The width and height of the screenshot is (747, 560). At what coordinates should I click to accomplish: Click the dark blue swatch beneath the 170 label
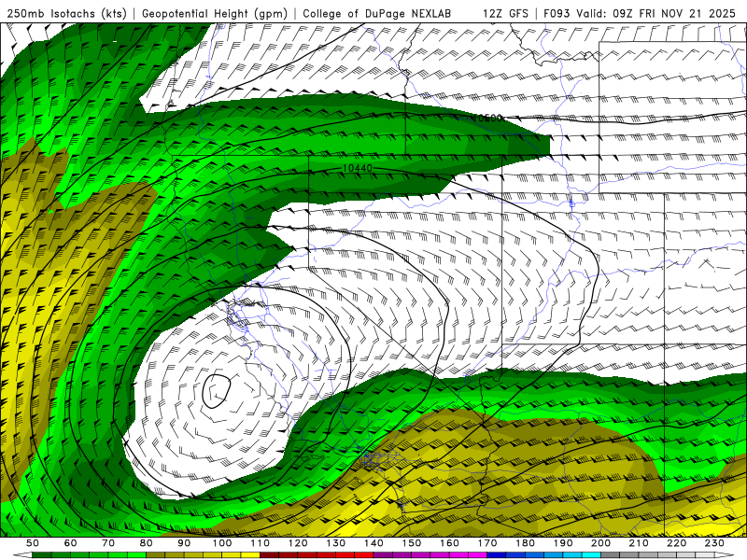point(497,555)
